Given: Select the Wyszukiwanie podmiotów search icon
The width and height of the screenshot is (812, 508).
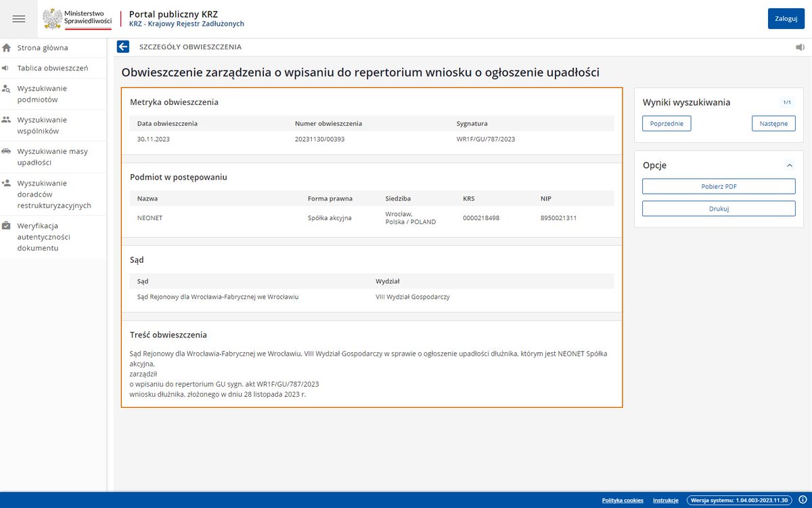Looking at the screenshot, I should click(x=7, y=89).
